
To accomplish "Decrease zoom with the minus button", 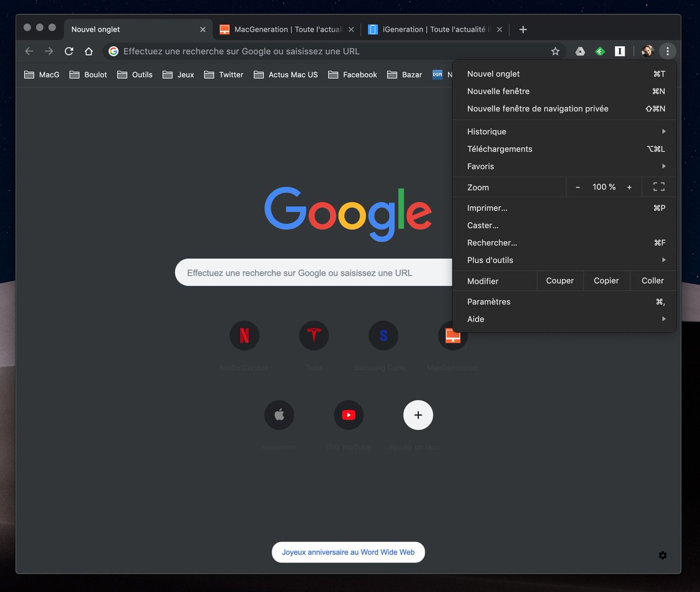I will pyautogui.click(x=577, y=187).
